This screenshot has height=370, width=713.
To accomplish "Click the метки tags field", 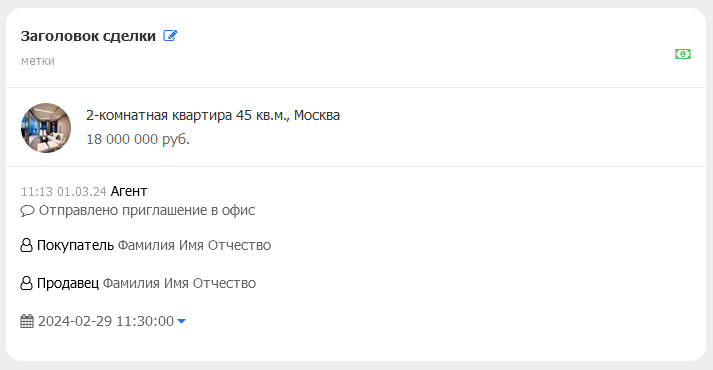I will point(38,61).
